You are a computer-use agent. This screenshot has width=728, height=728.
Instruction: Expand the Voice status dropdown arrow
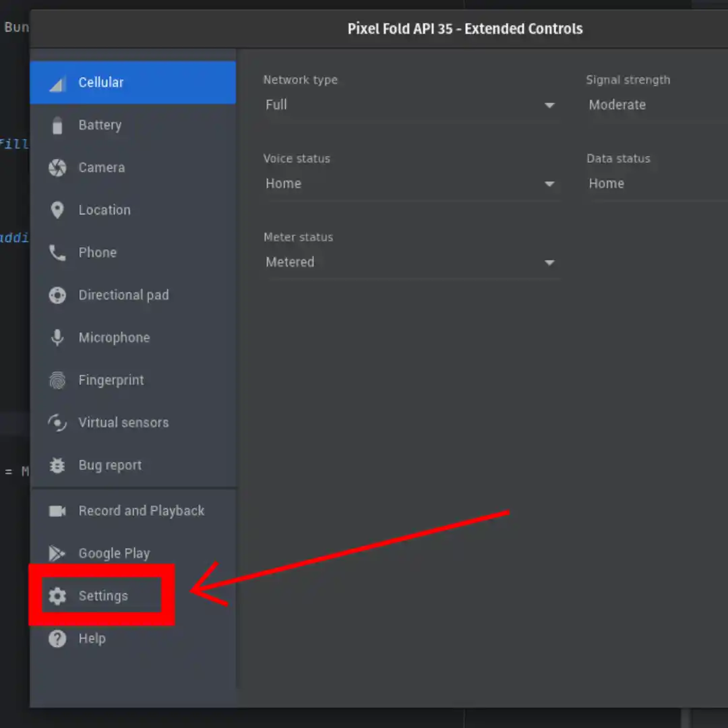tap(549, 184)
